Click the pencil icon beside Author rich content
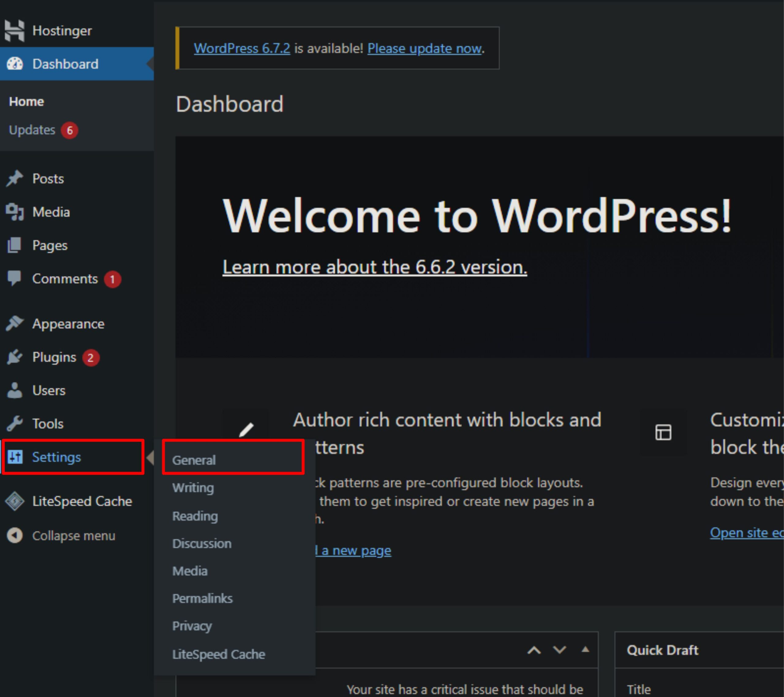This screenshot has width=784, height=697. [x=246, y=430]
